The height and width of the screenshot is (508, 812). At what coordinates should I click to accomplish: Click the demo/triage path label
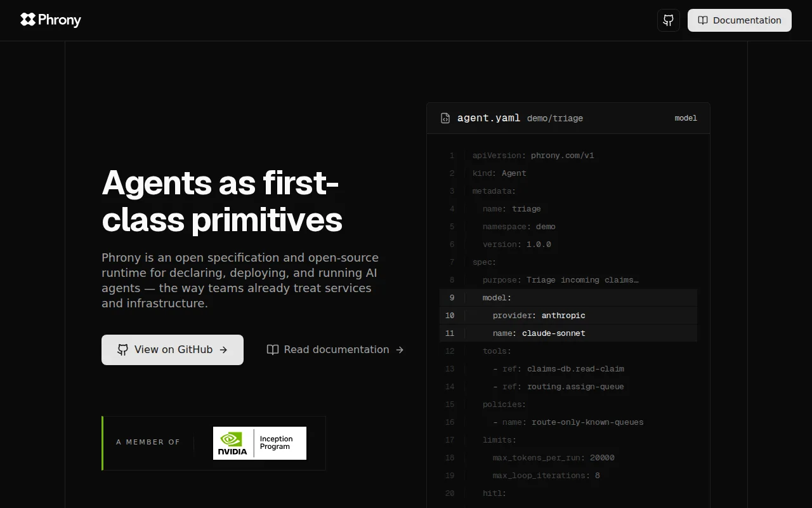[x=555, y=118]
